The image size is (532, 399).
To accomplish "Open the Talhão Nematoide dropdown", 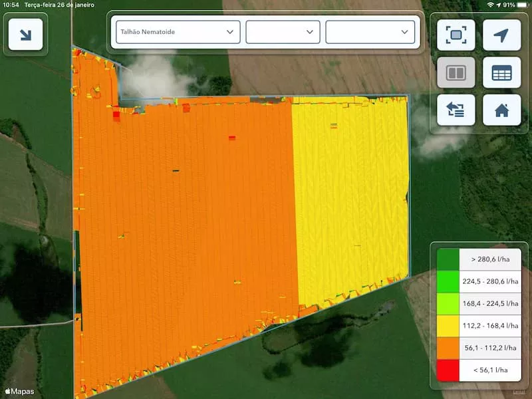I will click(x=178, y=32).
